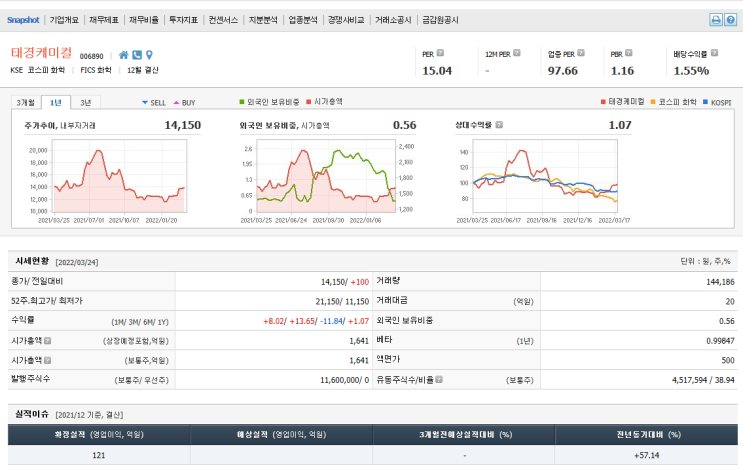Open info icon beside 시가총액 (상장예정포함,억원)

[47, 341]
